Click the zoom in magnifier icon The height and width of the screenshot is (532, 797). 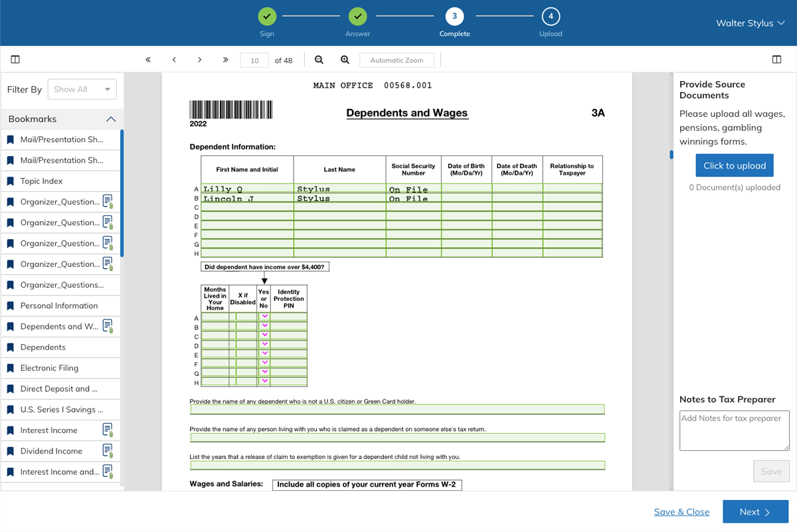345,60
